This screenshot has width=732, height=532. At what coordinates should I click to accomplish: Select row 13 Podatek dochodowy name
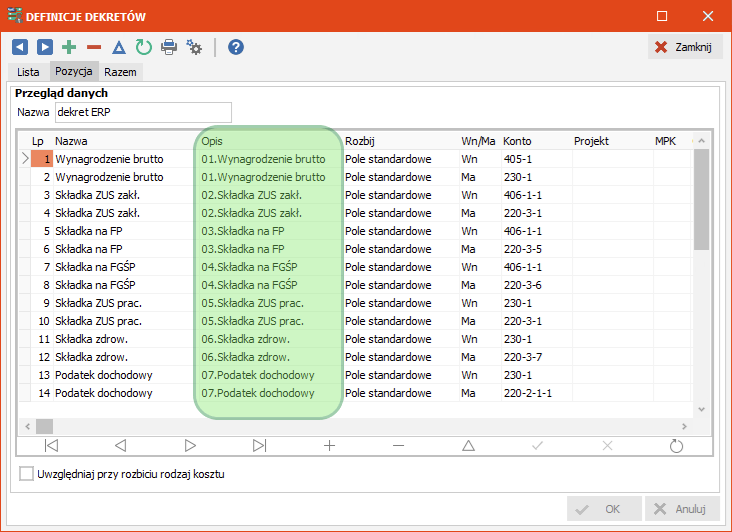tap(126, 375)
